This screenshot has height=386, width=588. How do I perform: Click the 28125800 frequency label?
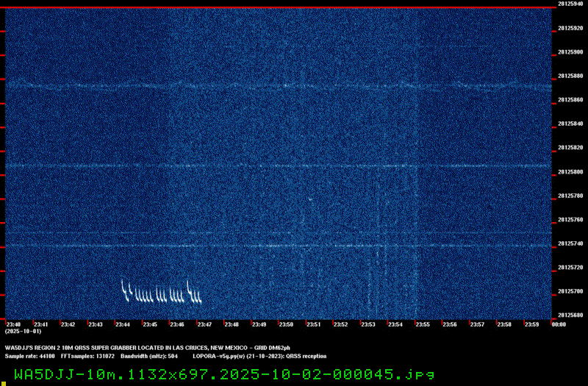[x=570, y=172]
